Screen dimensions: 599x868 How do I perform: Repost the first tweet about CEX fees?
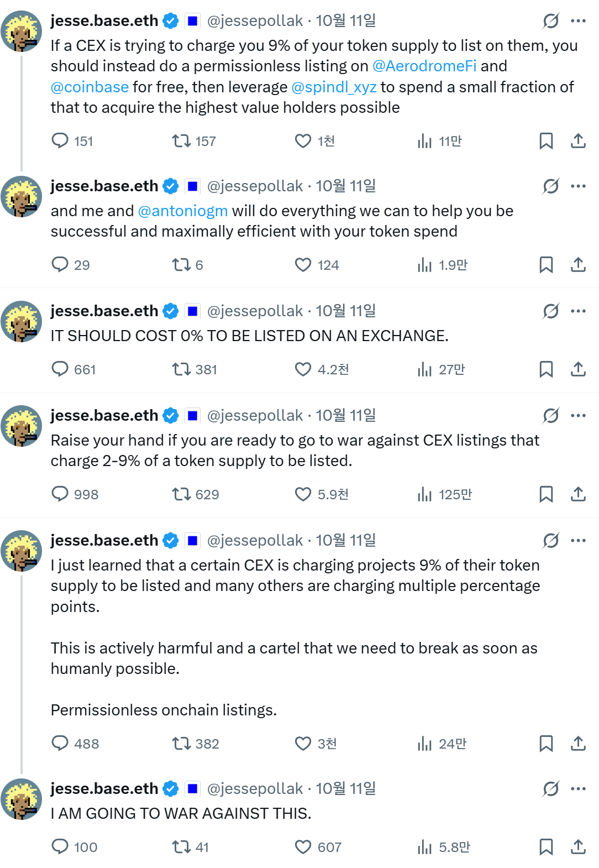(x=181, y=141)
